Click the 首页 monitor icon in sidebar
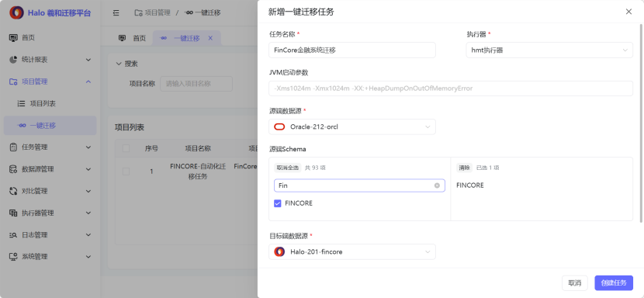Viewport: 644px width, 298px height. pos(13,38)
